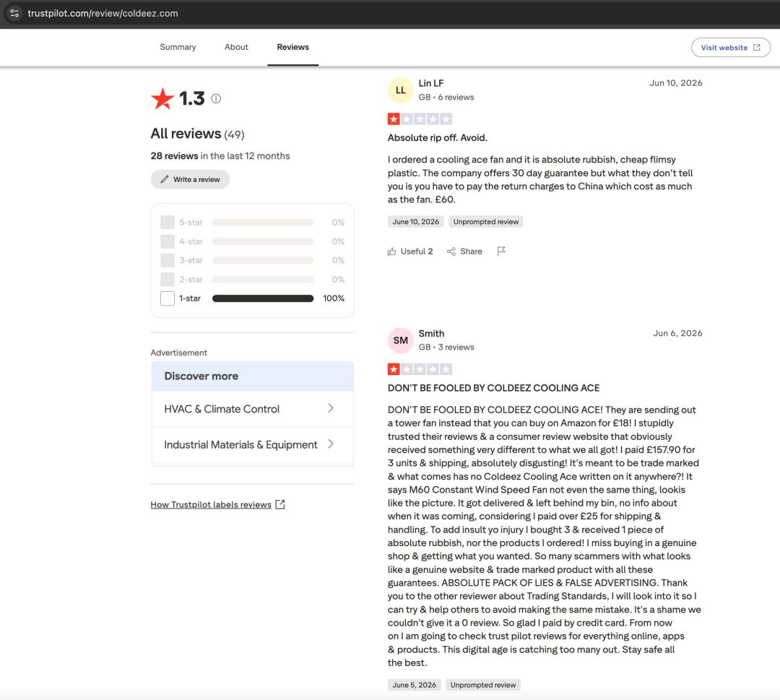
Task: Click GB • 3 reviews under Smith
Action: 446,347
